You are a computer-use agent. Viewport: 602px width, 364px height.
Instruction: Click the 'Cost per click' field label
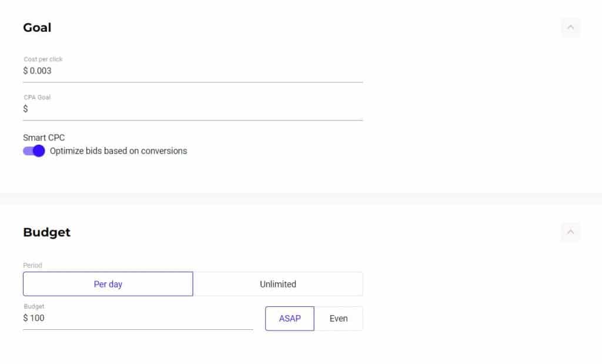tap(43, 59)
